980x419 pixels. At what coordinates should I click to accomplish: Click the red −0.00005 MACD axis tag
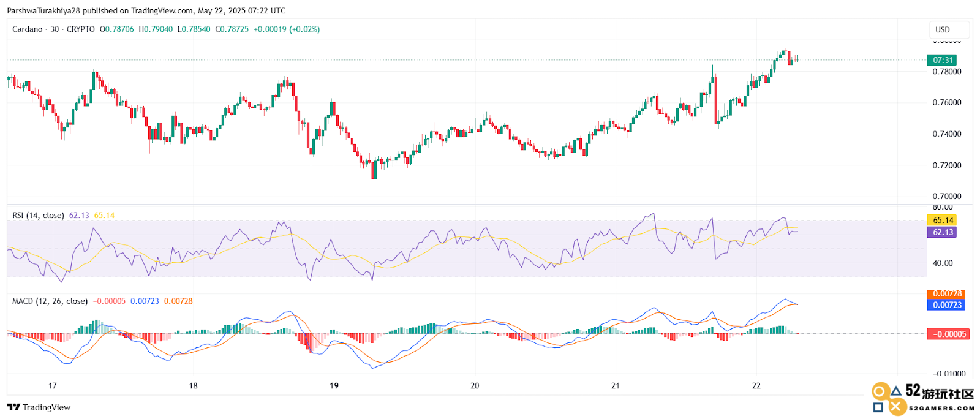(x=948, y=334)
